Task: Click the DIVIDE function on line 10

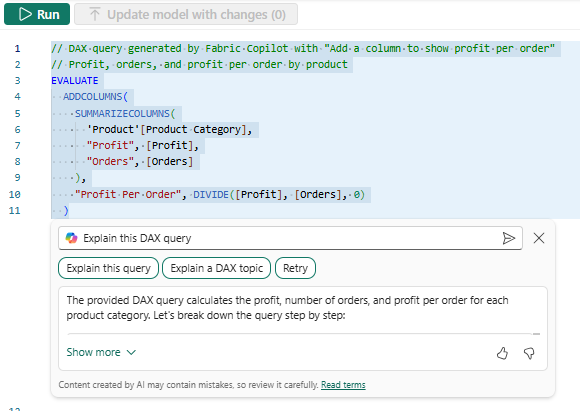Action: point(211,195)
